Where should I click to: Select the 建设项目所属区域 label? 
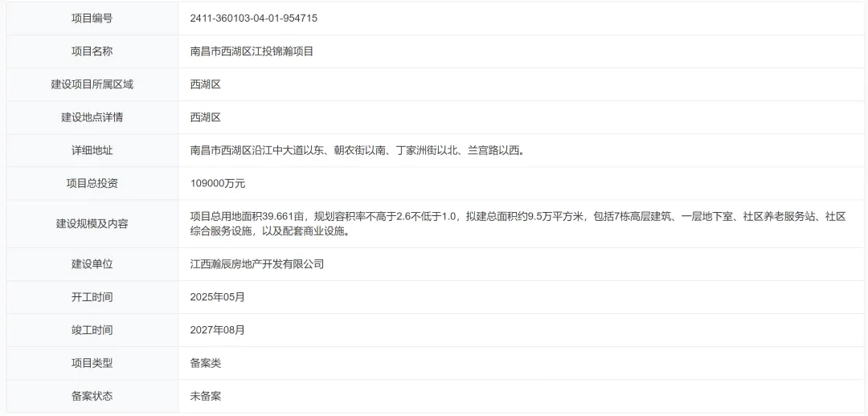click(x=92, y=84)
